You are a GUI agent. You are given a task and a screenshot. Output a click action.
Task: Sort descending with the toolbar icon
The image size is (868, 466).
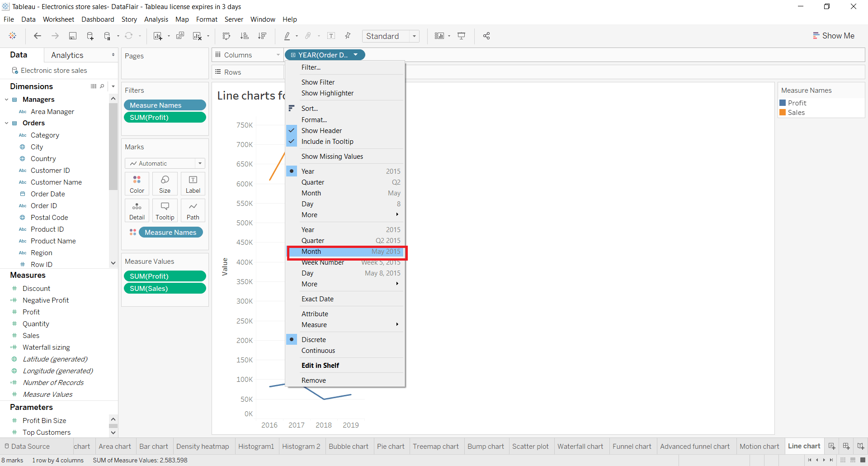[262, 36]
